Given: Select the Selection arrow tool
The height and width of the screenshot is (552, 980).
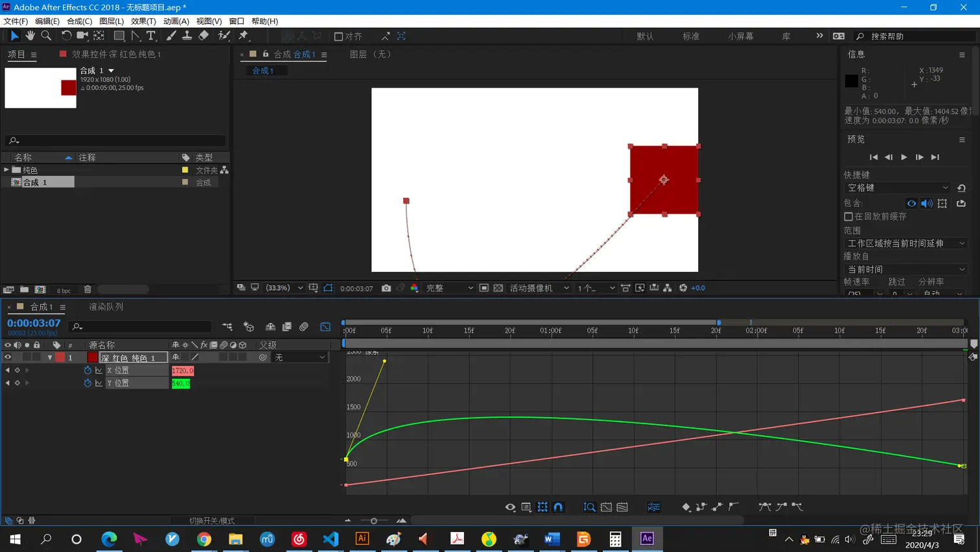Looking at the screenshot, I should 14,36.
